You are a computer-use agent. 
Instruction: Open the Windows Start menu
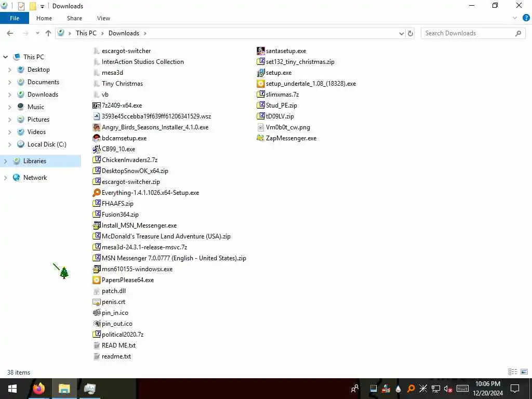[12, 389]
